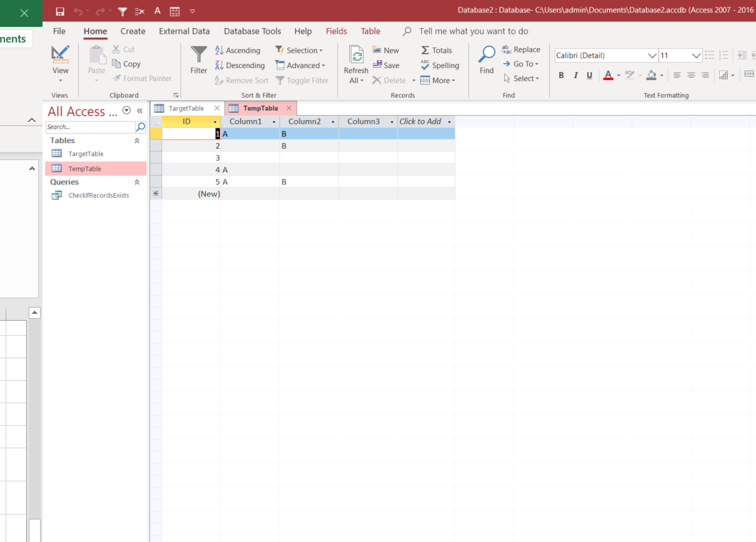Run Spelling check
This screenshot has width=756, height=542.
point(440,66)
